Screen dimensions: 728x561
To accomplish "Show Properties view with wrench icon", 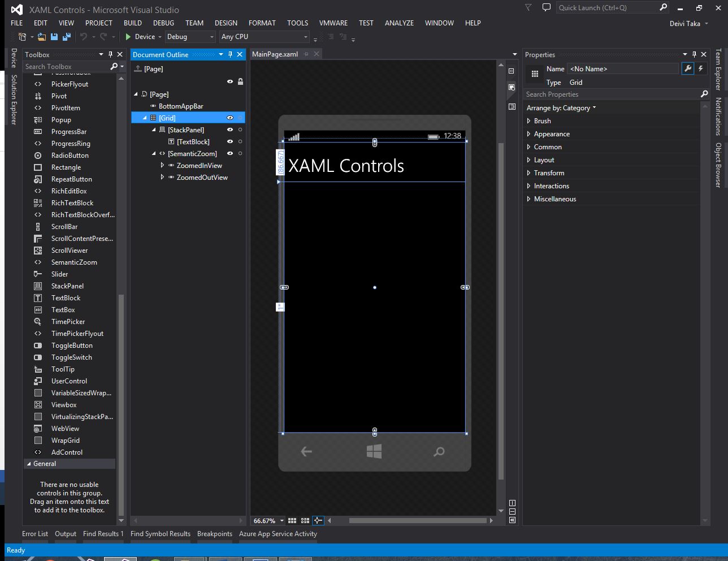I will click(x=687, y=68).
